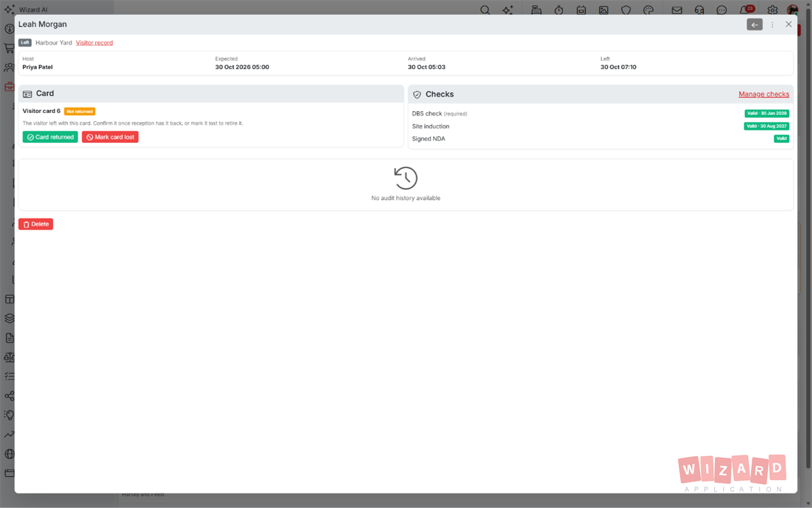Delete this visit record
This screenshot has height=508, width=812.
click(36, 224)
